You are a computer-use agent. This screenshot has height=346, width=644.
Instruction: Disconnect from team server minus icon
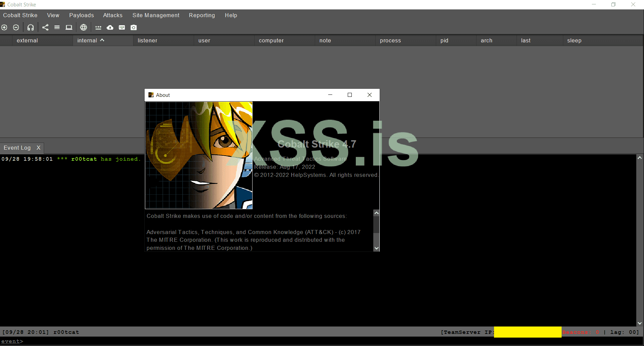[x=16, y=27]
